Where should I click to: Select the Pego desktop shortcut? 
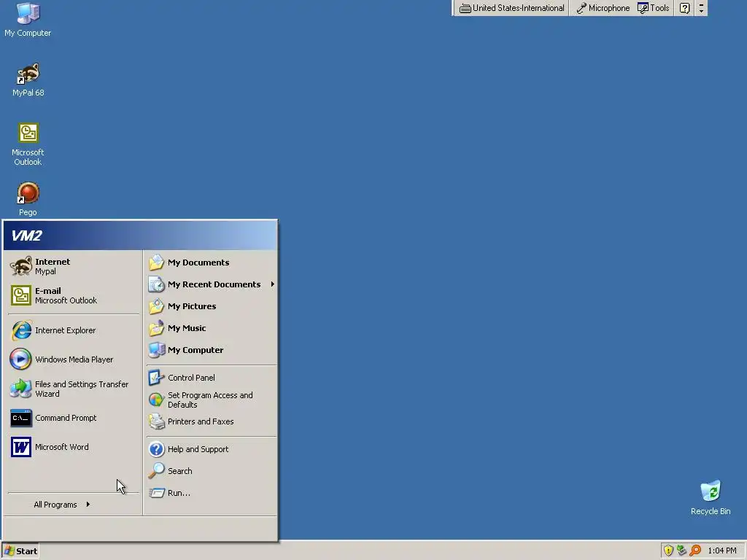point(28,199)
